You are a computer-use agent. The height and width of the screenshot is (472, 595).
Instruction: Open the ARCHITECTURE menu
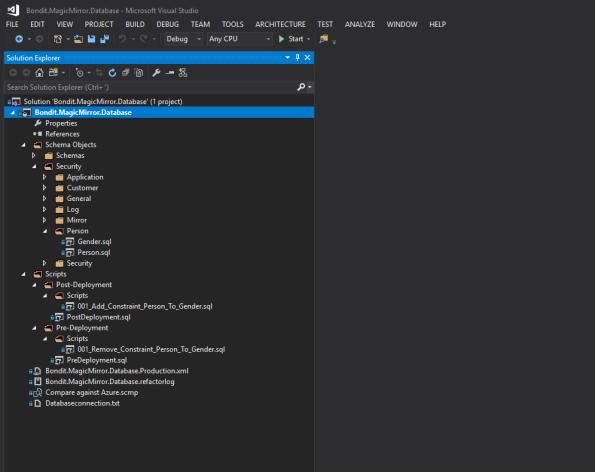(x=280, y=24)
